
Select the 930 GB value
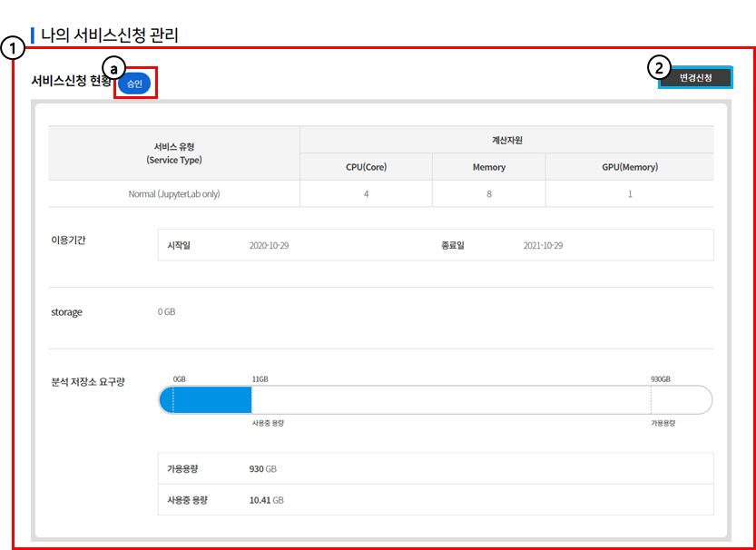coord(263,469)
